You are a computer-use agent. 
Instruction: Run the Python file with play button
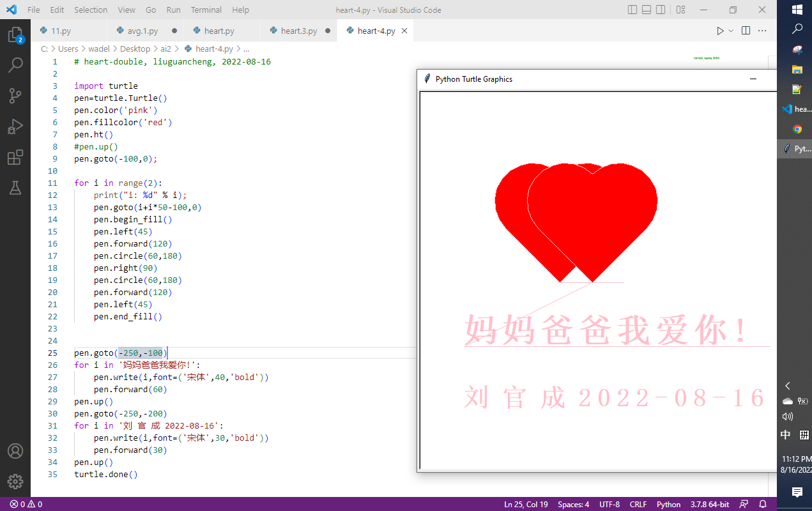[x=720, y=31]
